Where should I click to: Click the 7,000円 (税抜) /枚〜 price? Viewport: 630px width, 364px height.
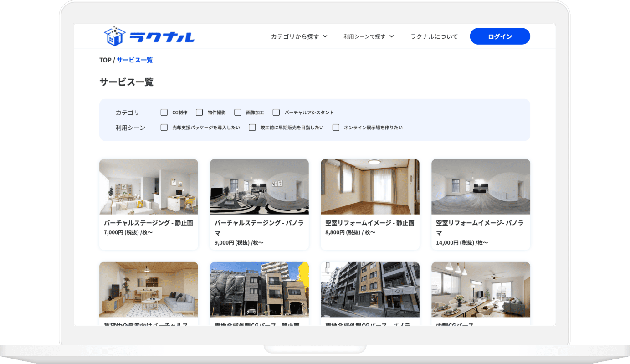(x=128, y=232)
